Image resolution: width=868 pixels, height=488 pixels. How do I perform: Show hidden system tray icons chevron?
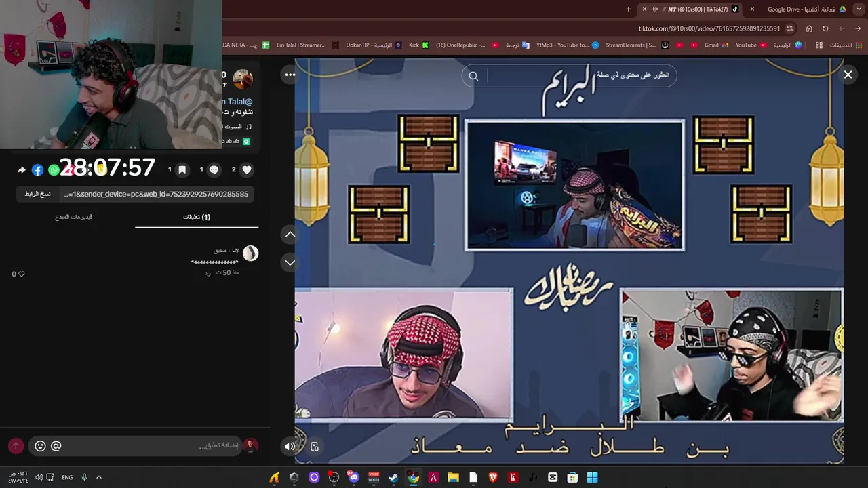(98, 477)
